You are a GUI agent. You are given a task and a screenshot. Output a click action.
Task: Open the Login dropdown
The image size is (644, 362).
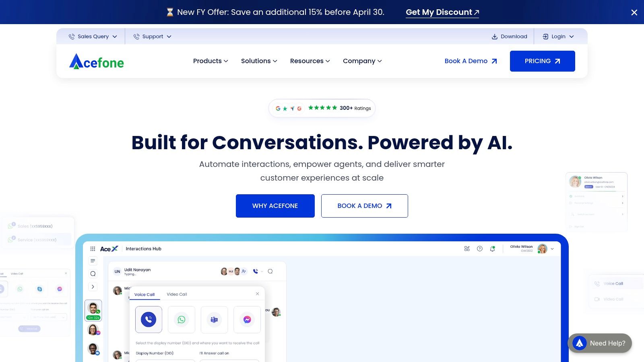[558, 36]
